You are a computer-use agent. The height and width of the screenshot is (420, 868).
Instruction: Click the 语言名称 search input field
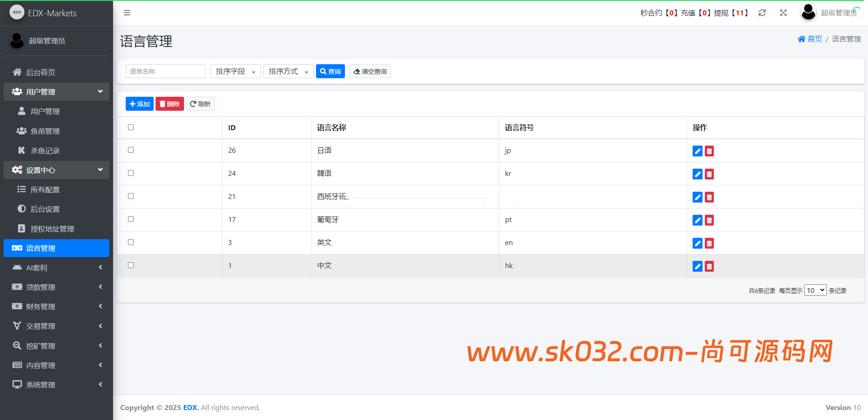165,71
